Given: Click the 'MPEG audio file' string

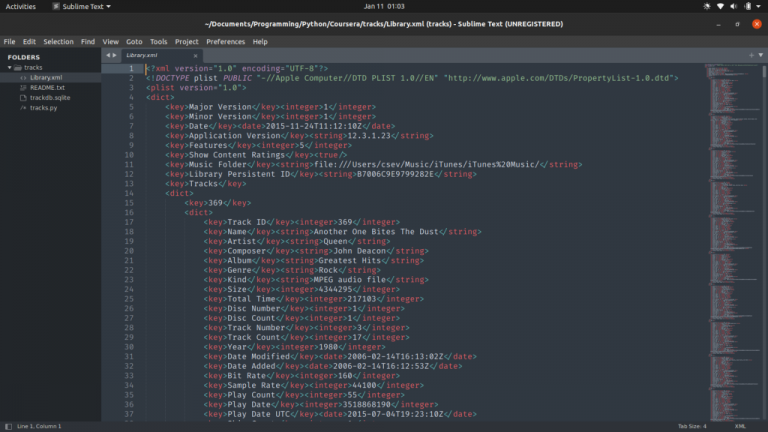Looking at the screenshot, I should [350, 280].
